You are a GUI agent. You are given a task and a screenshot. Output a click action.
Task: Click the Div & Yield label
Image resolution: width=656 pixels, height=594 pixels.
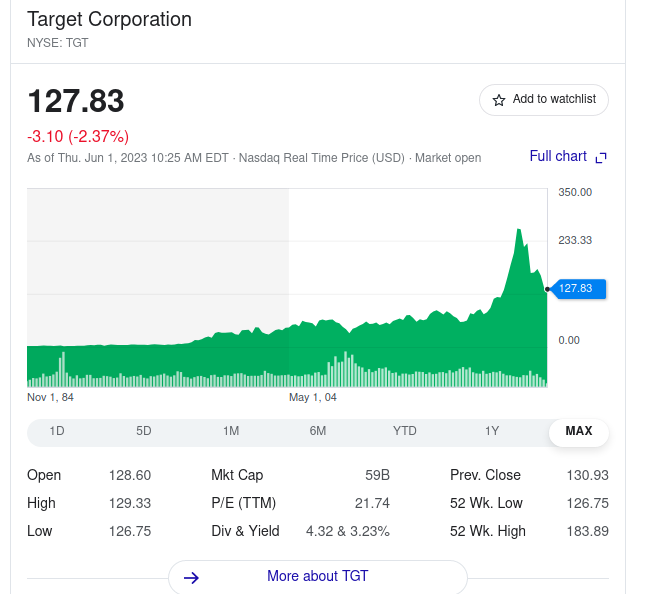point(245,531)
